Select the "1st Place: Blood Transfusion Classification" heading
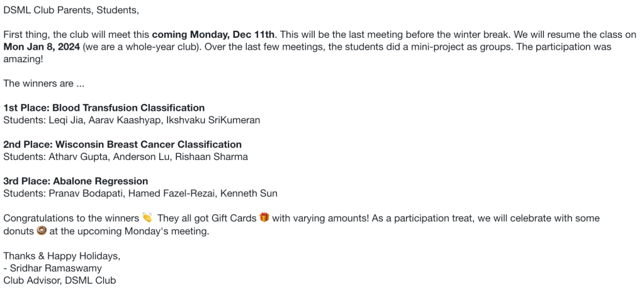This screenshot has height=294, width=644. [x=104, y=108]
